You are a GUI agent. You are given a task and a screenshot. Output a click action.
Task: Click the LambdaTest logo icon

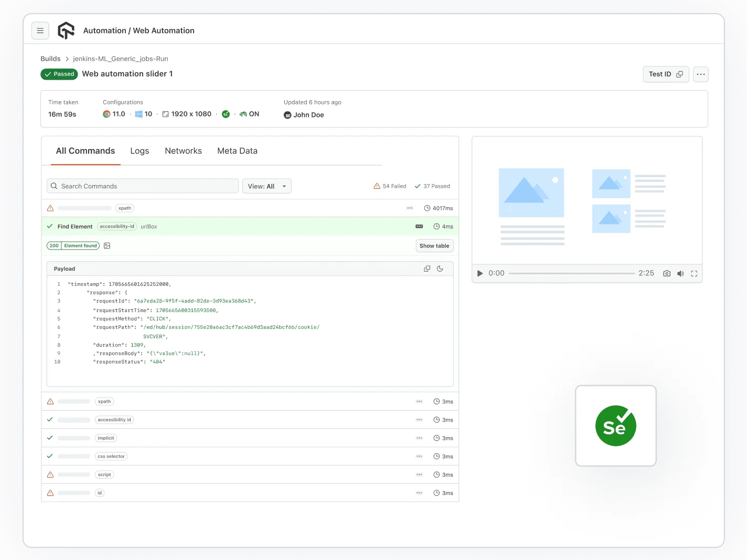[66, 31]
